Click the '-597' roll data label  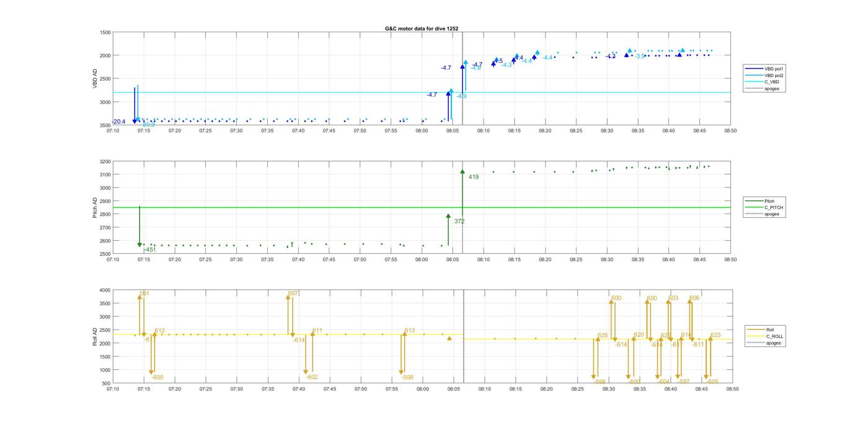tap(683, 382)
